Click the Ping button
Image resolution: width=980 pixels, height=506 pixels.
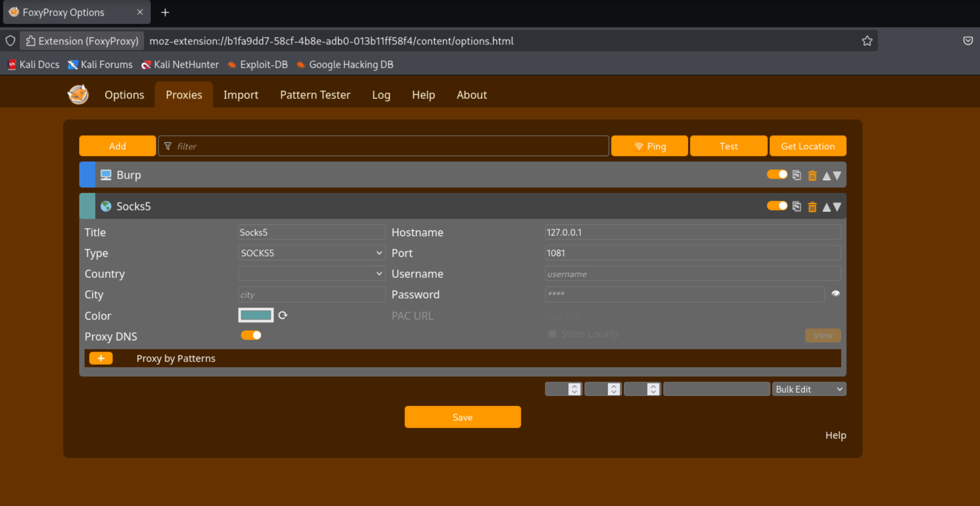point(649,146)
